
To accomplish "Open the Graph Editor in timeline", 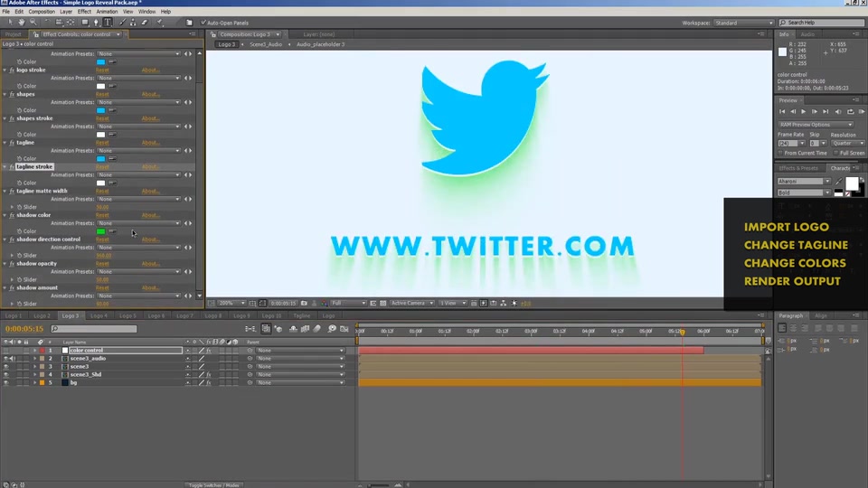I will click(344, 329).
